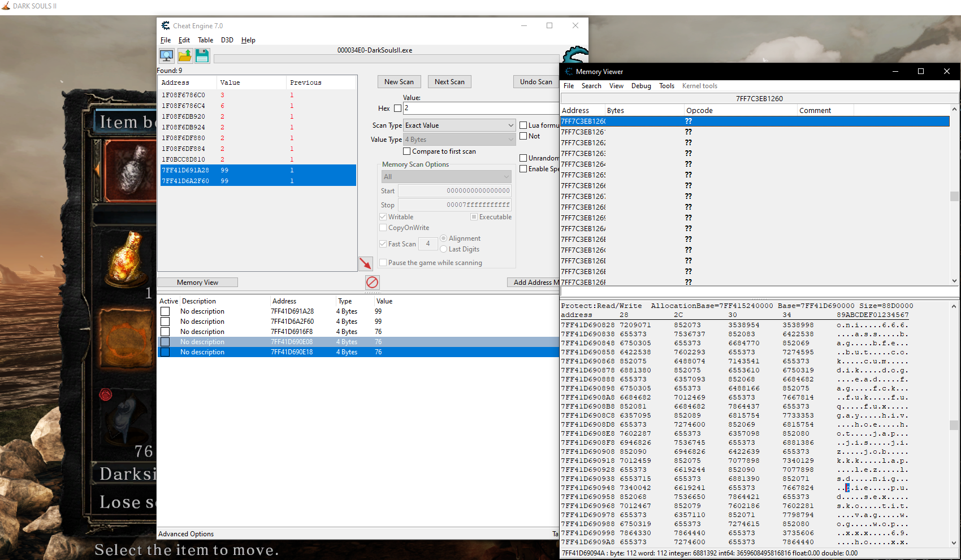Expand the Value Type dropdown
The image size is (961, 560).
pos(459,140)
